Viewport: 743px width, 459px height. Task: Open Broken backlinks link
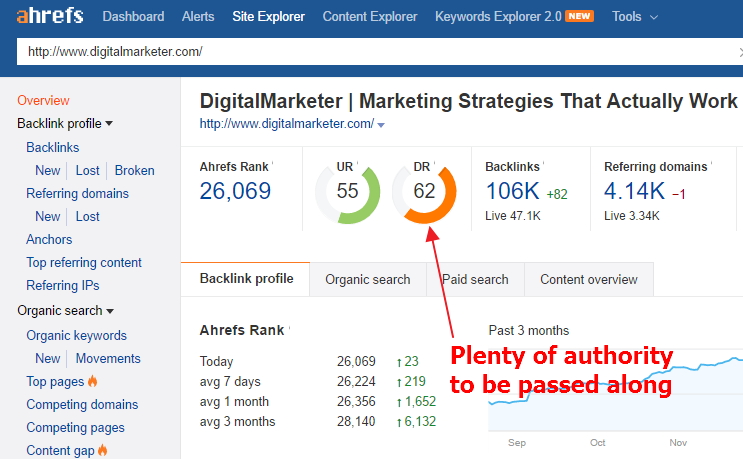[x=135, y=171]
